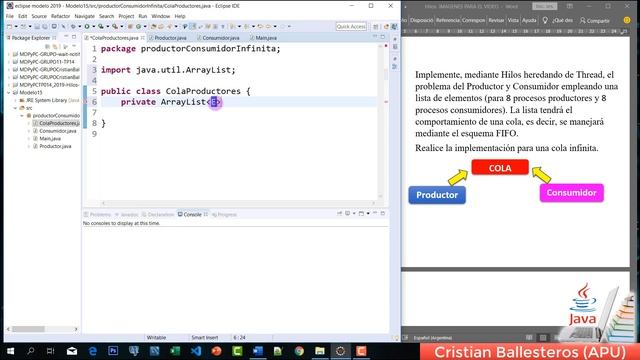Open Photoshop from taskbar
The width and height of the screenshot is (640, 360).
pos(113,351)
